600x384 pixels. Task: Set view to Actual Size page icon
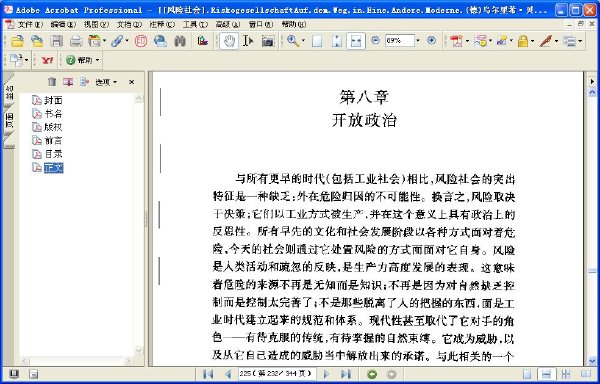click(317, 41)
